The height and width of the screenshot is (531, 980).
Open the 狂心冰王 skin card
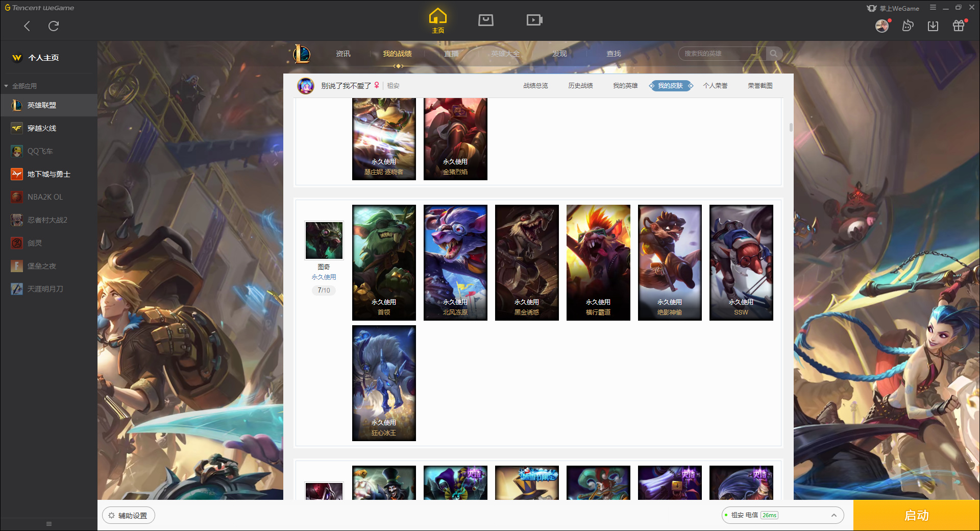pos(384,383)
